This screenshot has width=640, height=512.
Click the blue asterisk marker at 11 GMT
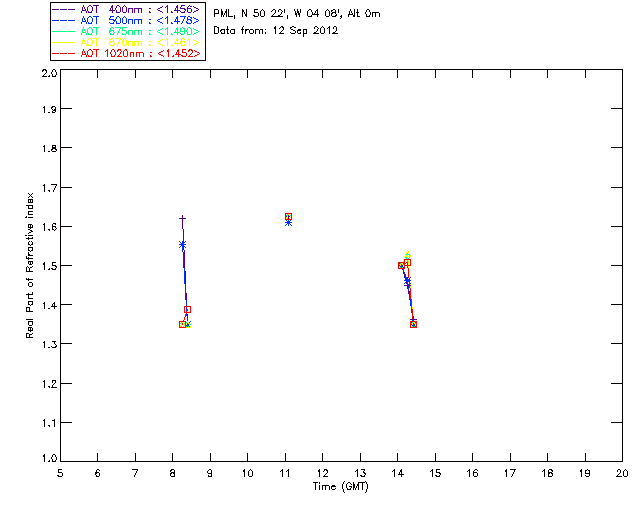point(289,223)
